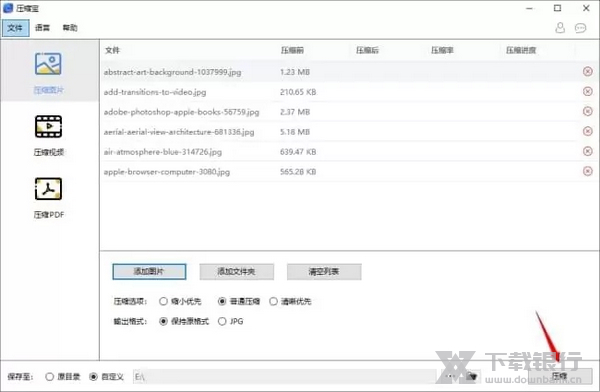Click the 565.28 KB size value
Viewport: 600px width, 392px height.
[x=298, y=172]
